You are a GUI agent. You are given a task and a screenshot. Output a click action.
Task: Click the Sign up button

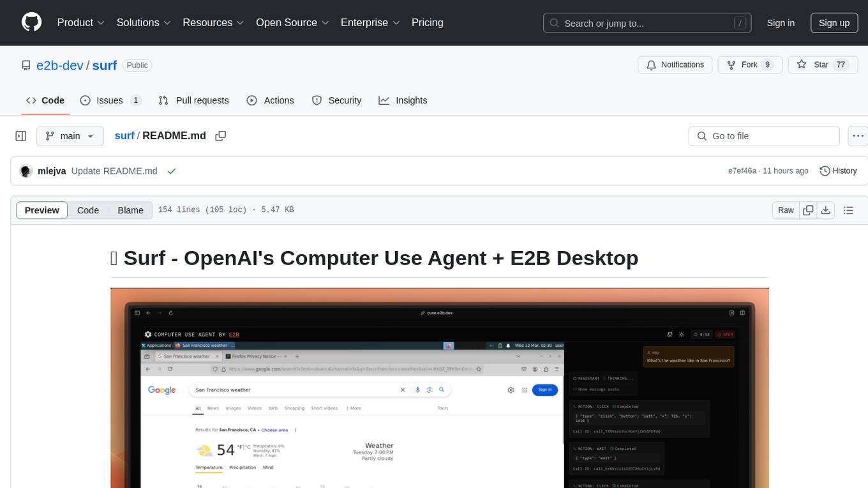(x=834, y=23)
